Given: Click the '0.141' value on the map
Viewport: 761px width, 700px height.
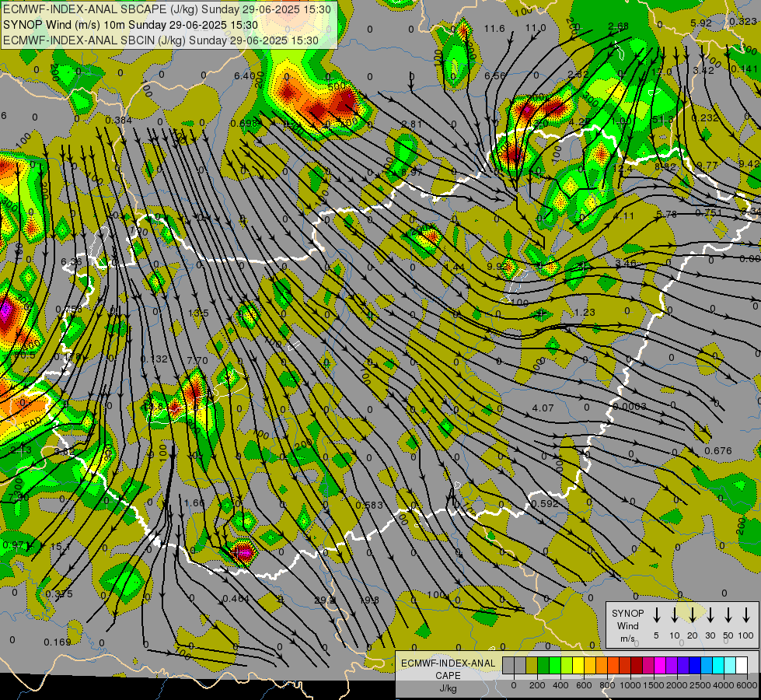Looking at the screenshot, I should point(744,69).
